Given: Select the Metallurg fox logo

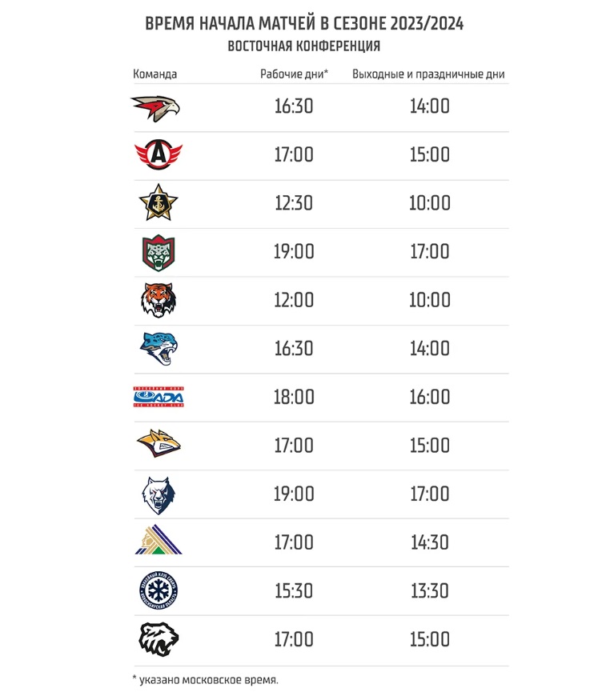Looking at the screenshot, I should (159, 445).
